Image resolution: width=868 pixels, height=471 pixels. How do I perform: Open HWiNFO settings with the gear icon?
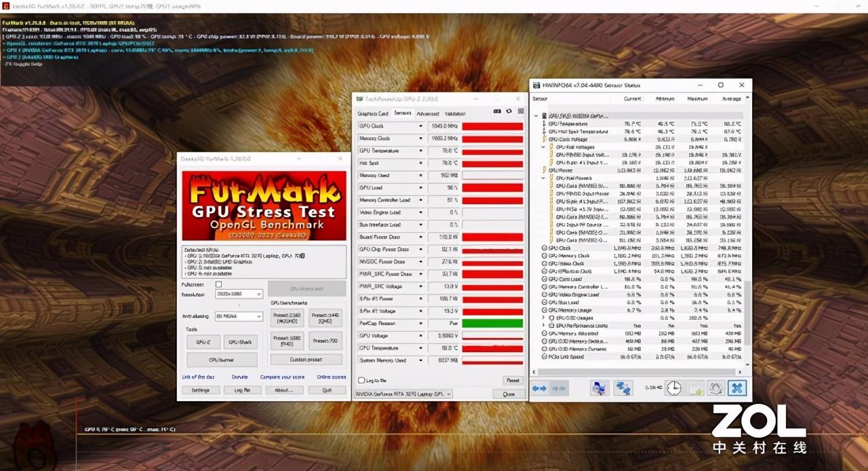tap(716, 388)
